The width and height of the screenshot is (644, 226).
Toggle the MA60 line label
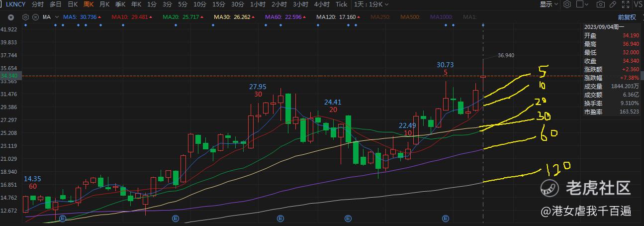(x=286, y=17)
